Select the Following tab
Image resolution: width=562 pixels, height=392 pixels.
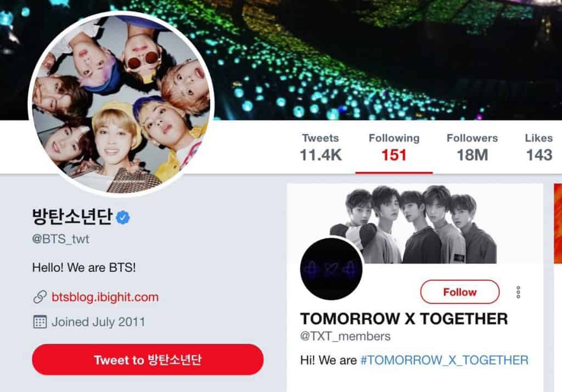coord(394,147)
